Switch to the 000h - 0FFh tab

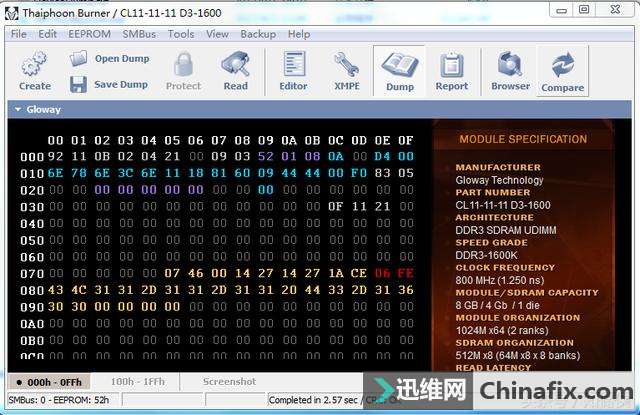point(49,382)
